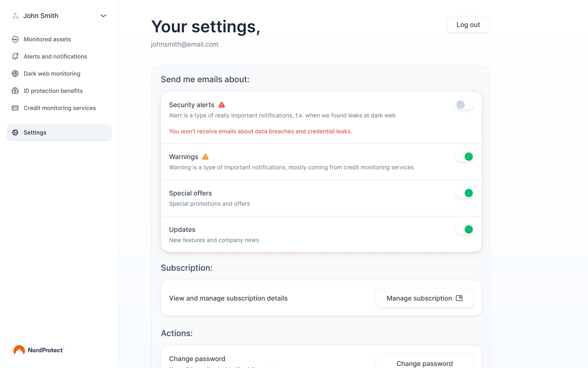Click the "Special offers" row label
Image resolution: width=588 pixels, height=368 pixels.
190,193
